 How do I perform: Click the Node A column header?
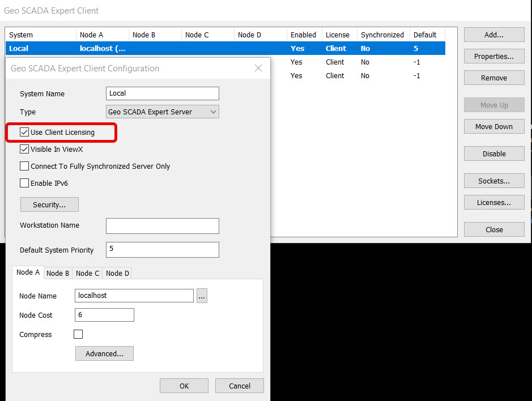[103, 35]
